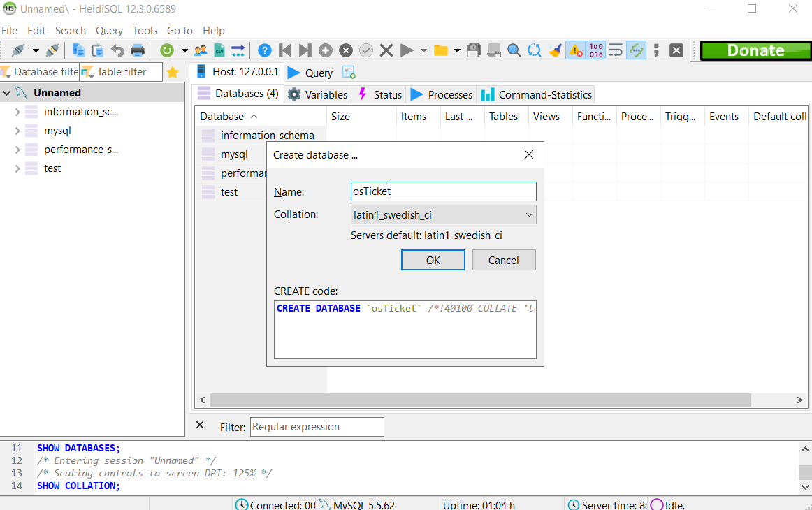Click the Insert row plus icon
812x510 pixels.
[325, 50]
